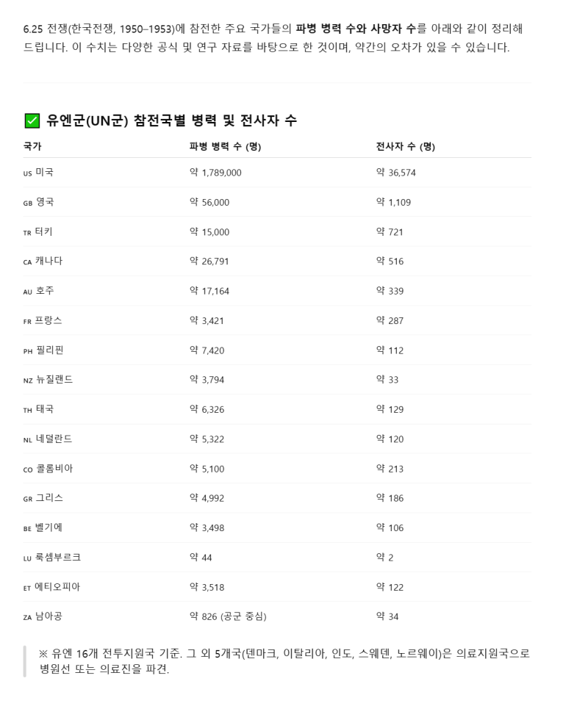
Task: Click the CA flag code beside 캐나다
Action: (28, 262)
